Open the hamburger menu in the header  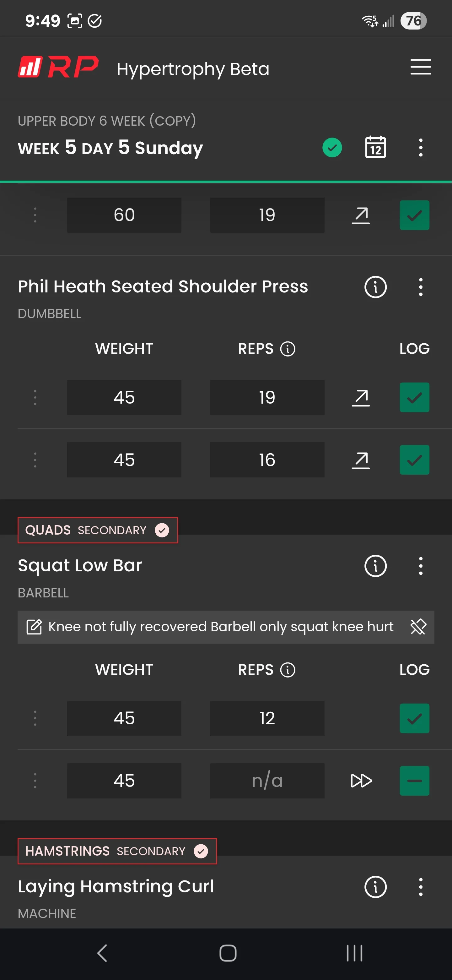(420, 67)
